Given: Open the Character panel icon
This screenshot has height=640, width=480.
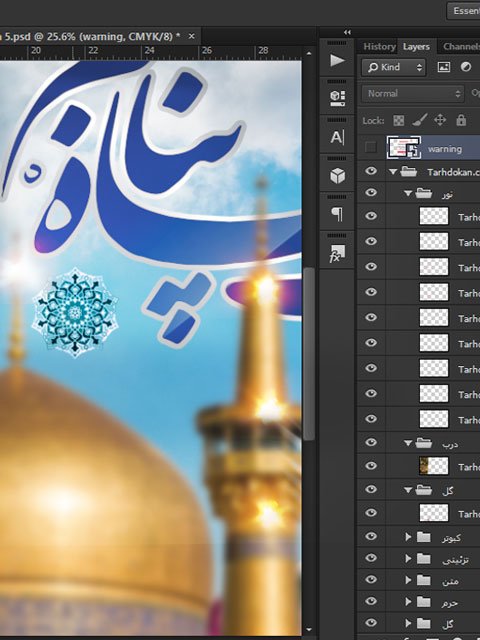Looking at the screenshot, I should pyautogui.click(x=337, y=137).
